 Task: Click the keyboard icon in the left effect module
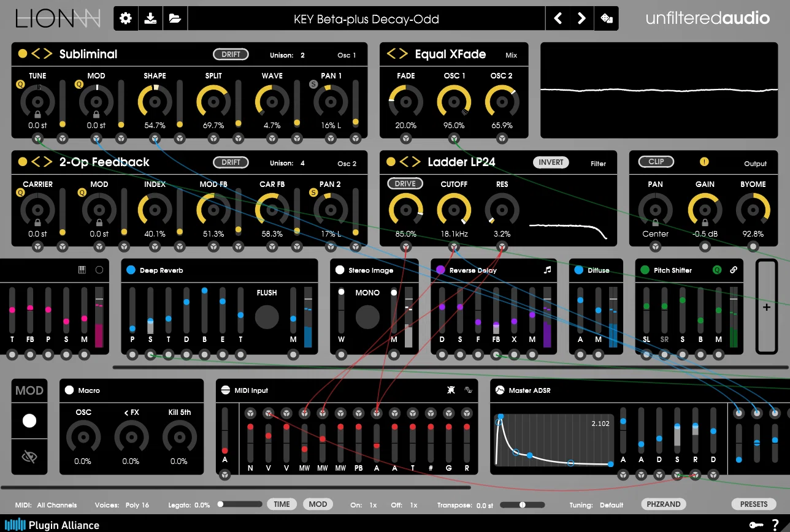click(82, 270)
